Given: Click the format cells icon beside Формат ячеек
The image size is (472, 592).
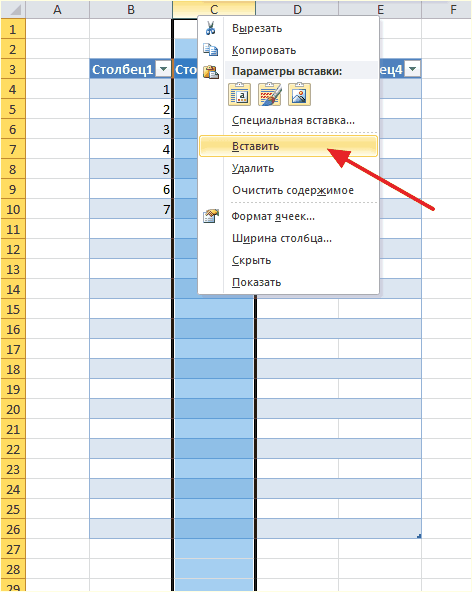Looking at the screenshot, I should [211, 216].
